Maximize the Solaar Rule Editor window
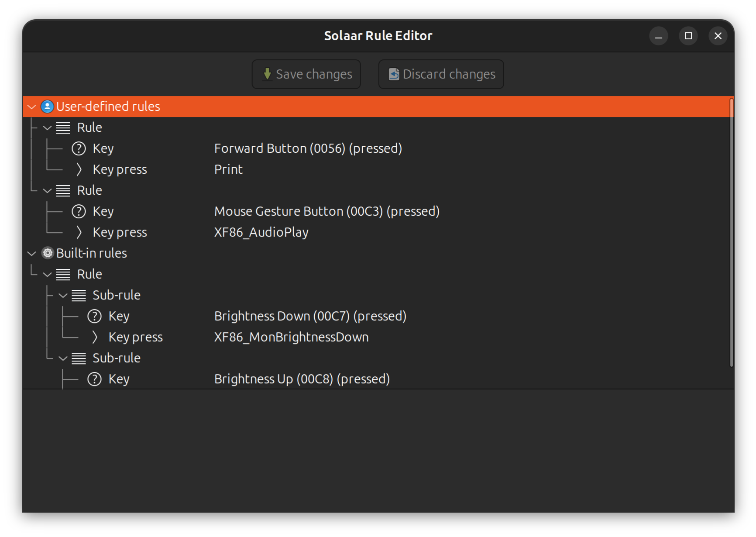 [x=688, y=36]
